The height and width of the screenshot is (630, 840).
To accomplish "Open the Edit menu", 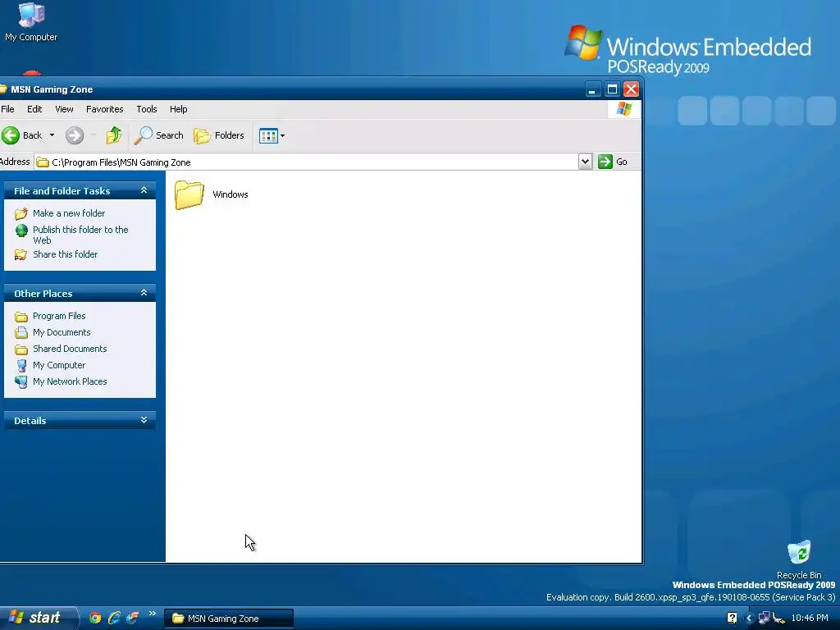I will 34,109.
